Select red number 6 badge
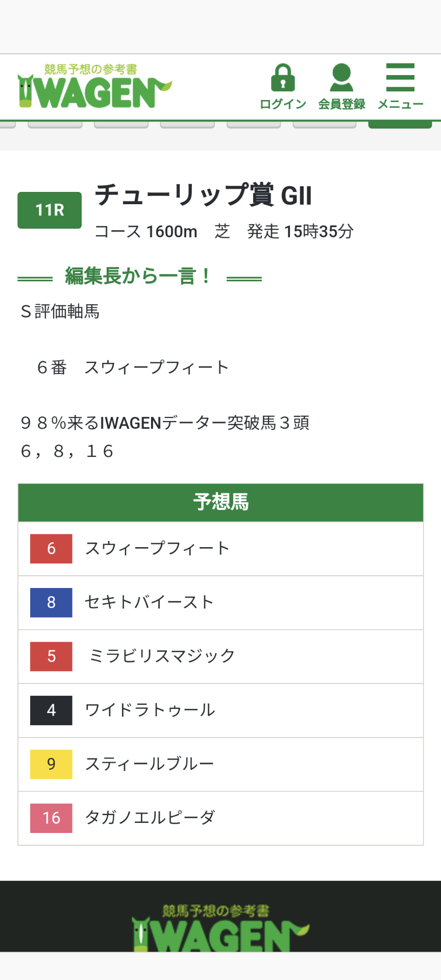This screenshot has height=980, width=441. [x=51, y=549]
